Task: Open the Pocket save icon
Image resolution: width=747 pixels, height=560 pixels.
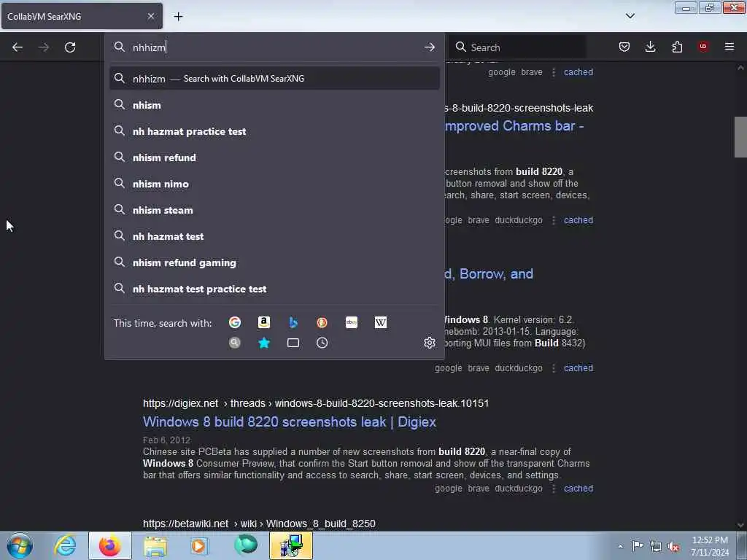Action: pos(624,47)
